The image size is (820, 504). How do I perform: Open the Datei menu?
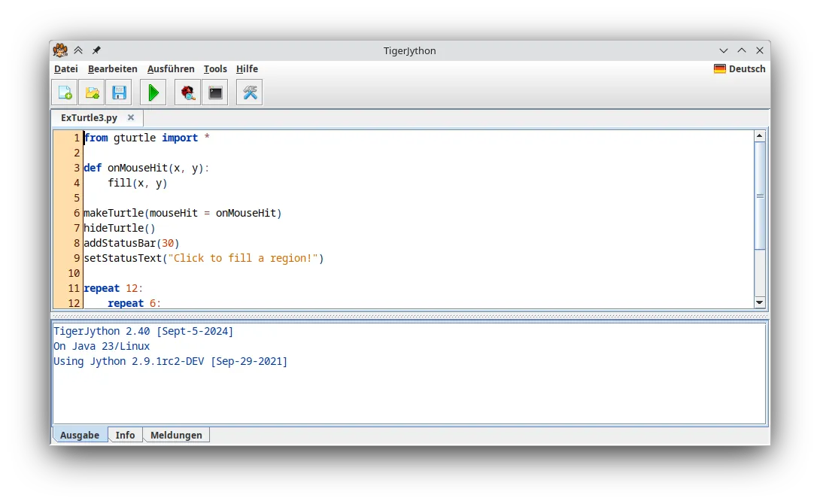(66, 68)
